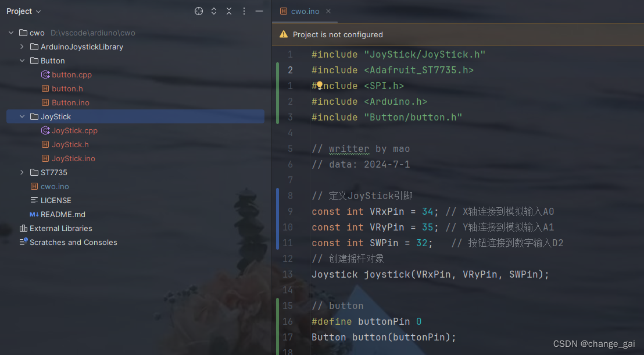Expand the ArduinoJoystickLibrary folder
The width and height of the screenshot is (644, 355).
(x=22, y=47)
